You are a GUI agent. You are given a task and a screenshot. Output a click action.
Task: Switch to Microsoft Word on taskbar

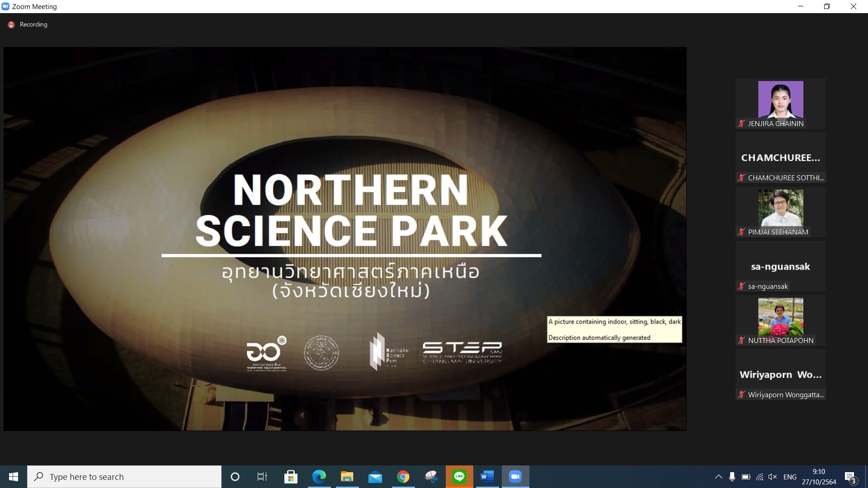487,477
